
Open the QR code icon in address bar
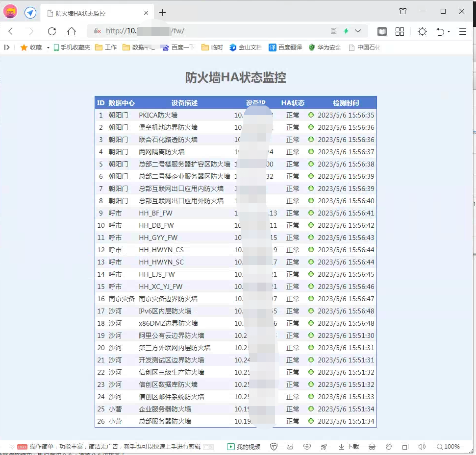[334, 31]
